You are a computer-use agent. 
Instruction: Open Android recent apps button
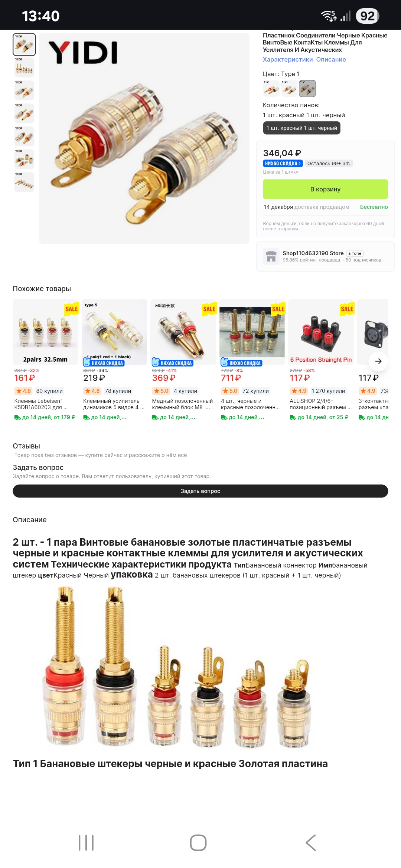point(86,843)
